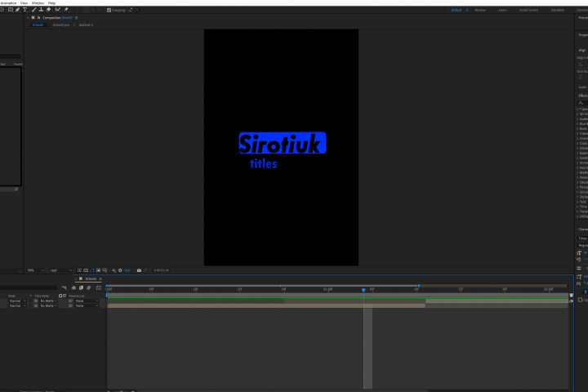Click second layer's parent pick whip
Image resolution: width=588 pixels, height=392 pixels.
pyautogui.click(x=70, y=305)
